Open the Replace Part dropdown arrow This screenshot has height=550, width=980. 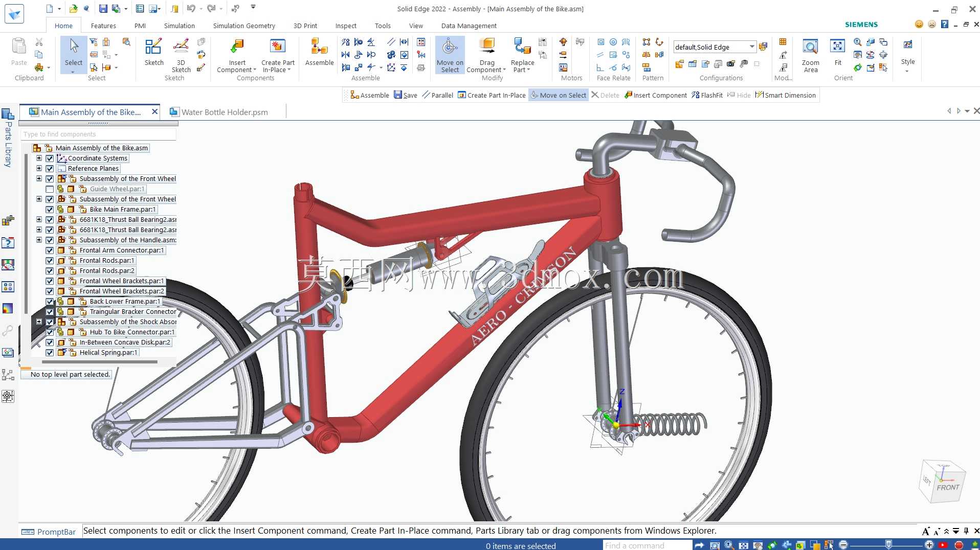528,70
